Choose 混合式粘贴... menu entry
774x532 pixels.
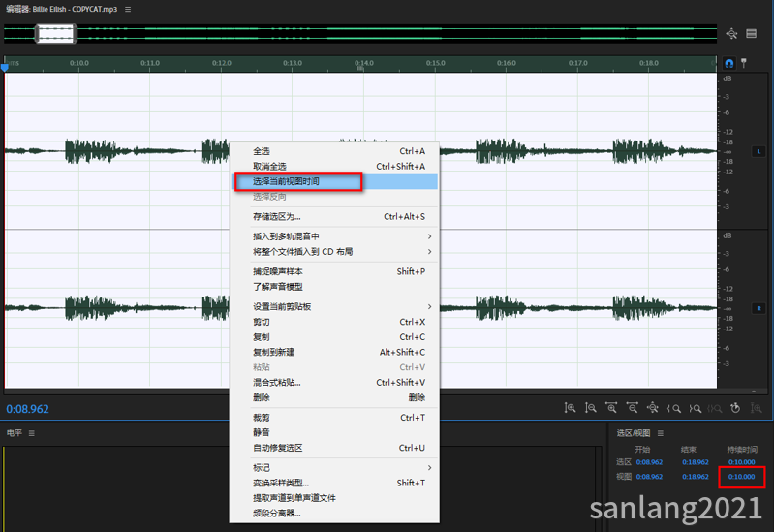[x=334, y=383]
